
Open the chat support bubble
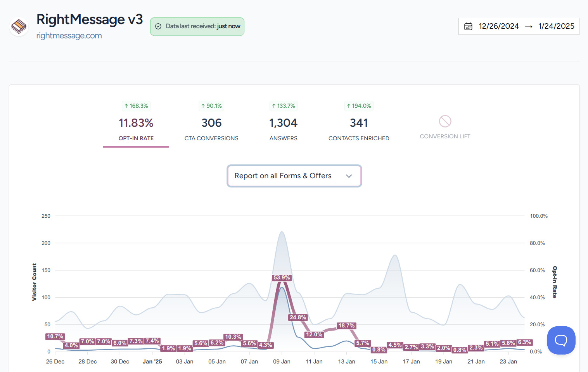(x=561, y=340)
